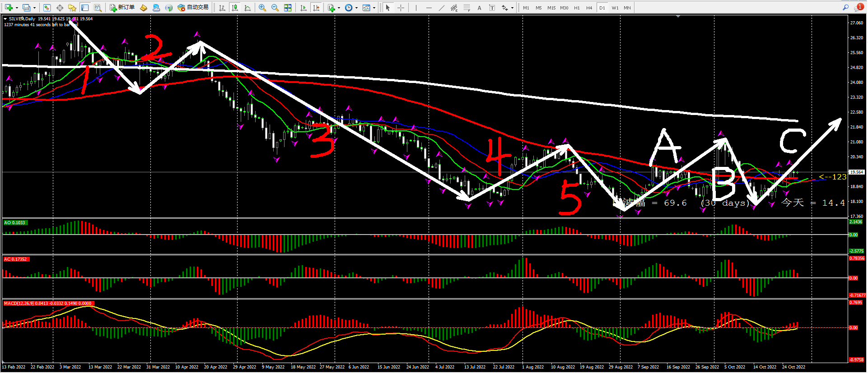Tile chart windows using the layout icon
868x373 pixels.
click(288, 8)
